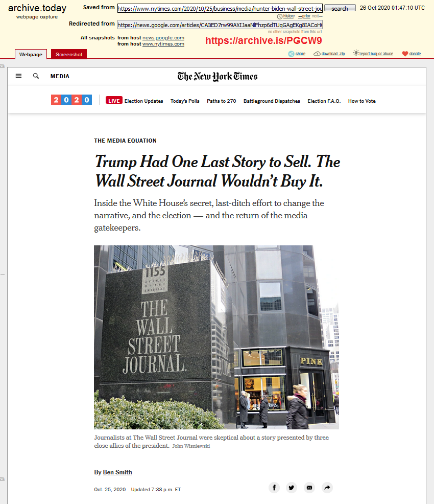Viewport: 434px width, 504px height.
Task: Share article on Twitter
Action: [292, 488]
